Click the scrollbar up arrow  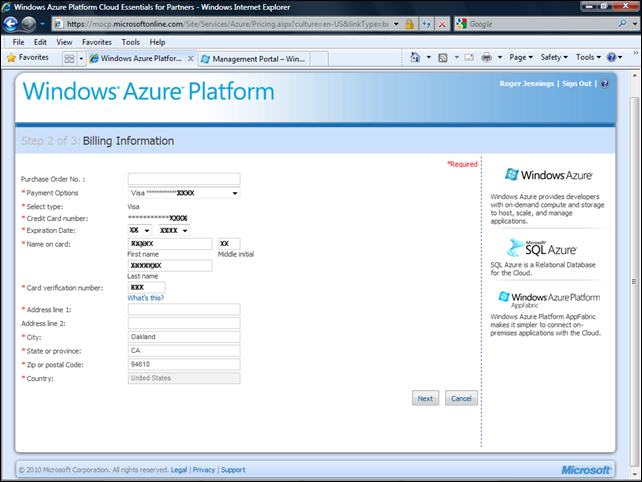[x=634, y=75]
